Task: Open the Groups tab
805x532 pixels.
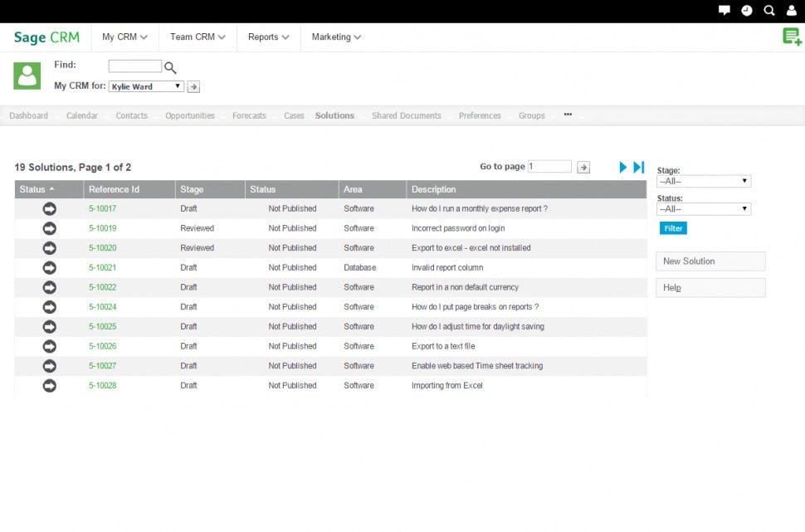Action: (x=531, y=115)
